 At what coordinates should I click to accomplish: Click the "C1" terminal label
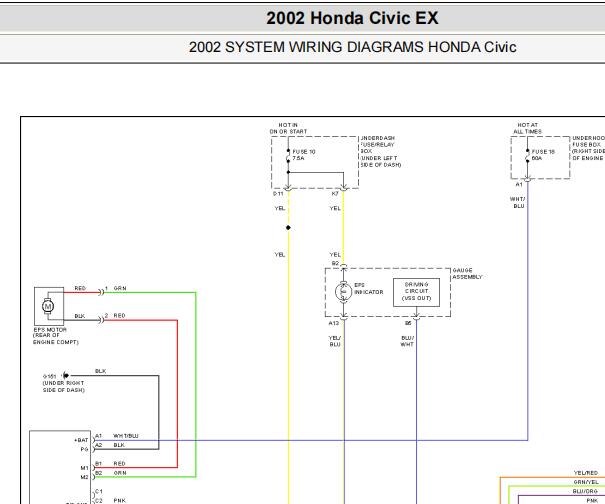(99, 491)
